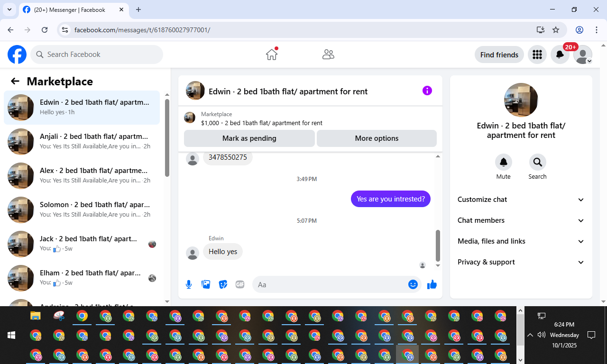The width and height of the screenshot is (607, 364).
Task: Go back using the Marketplace back arrow
Action: (x=15, y=81)
